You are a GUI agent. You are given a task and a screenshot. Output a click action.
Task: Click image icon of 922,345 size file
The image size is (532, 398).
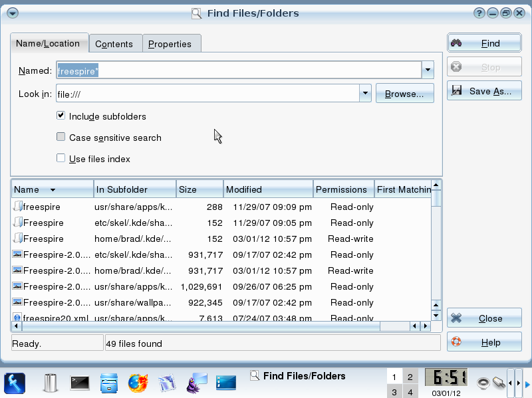click(x=17, y=302)
